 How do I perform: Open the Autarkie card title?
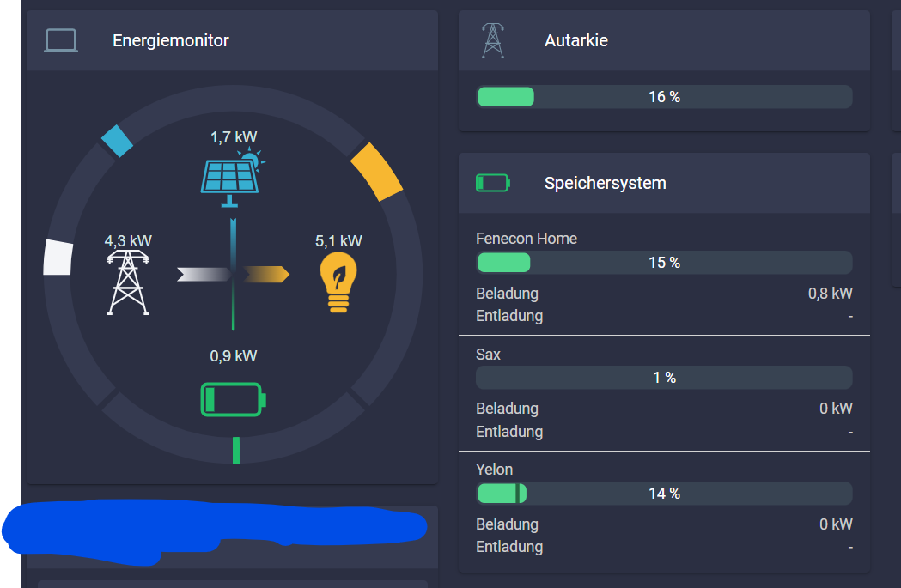(x=576, y=40)
